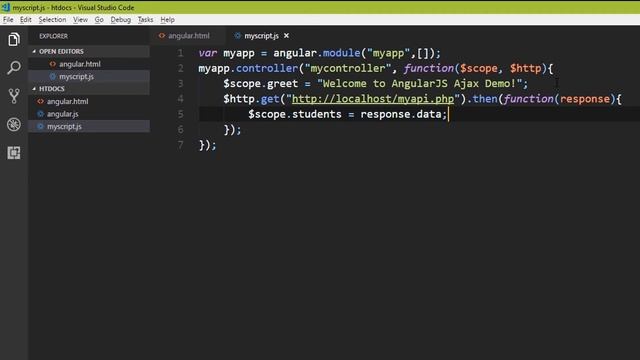Click the "mycontroller" string on line 2
Image resolution: width=640 pixels, height=360 pixels.
(x=348, y=68)
